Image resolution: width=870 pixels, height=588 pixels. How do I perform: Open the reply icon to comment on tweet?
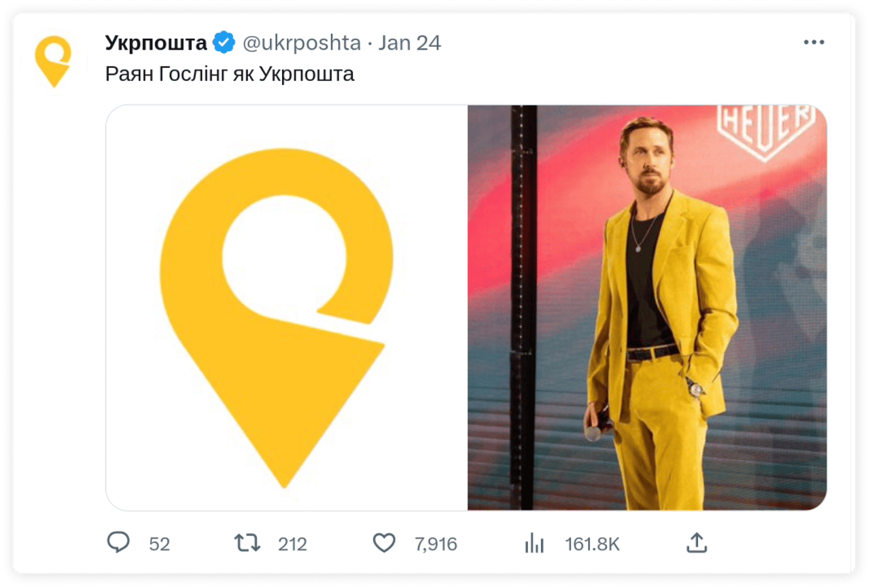pos(119,544)
